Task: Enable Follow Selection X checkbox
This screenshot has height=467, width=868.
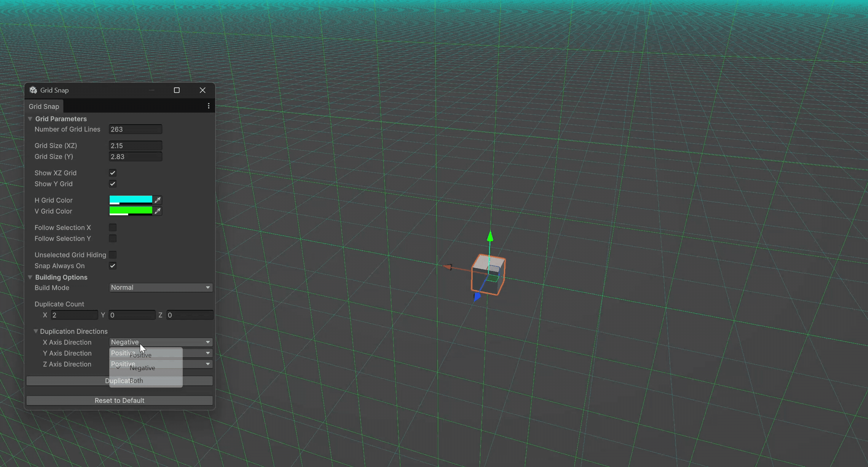Action: click(x=113, y=228)
